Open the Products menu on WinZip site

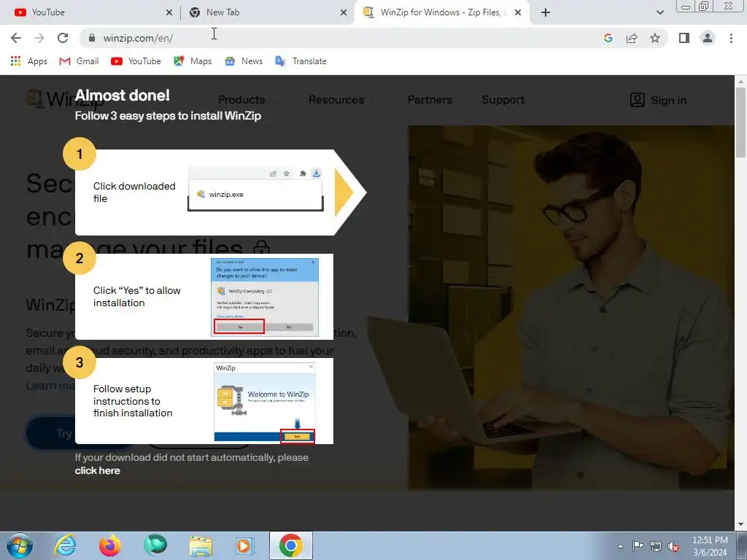241,99
